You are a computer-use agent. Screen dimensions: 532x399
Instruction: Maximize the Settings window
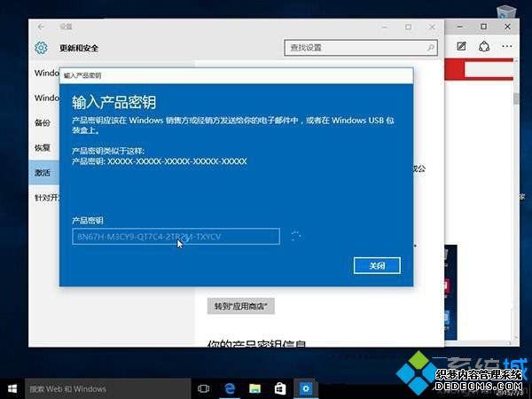pyautogui.click(x=408, y=27)
